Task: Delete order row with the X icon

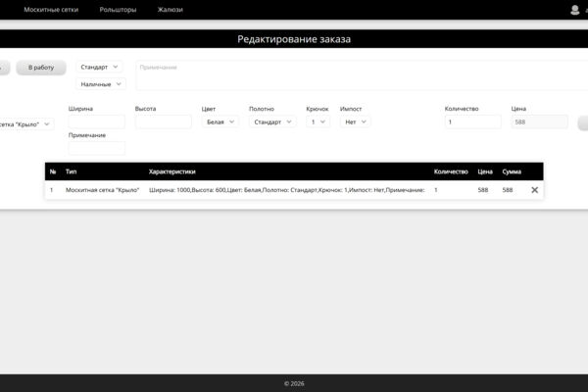Action: [535, 190]
